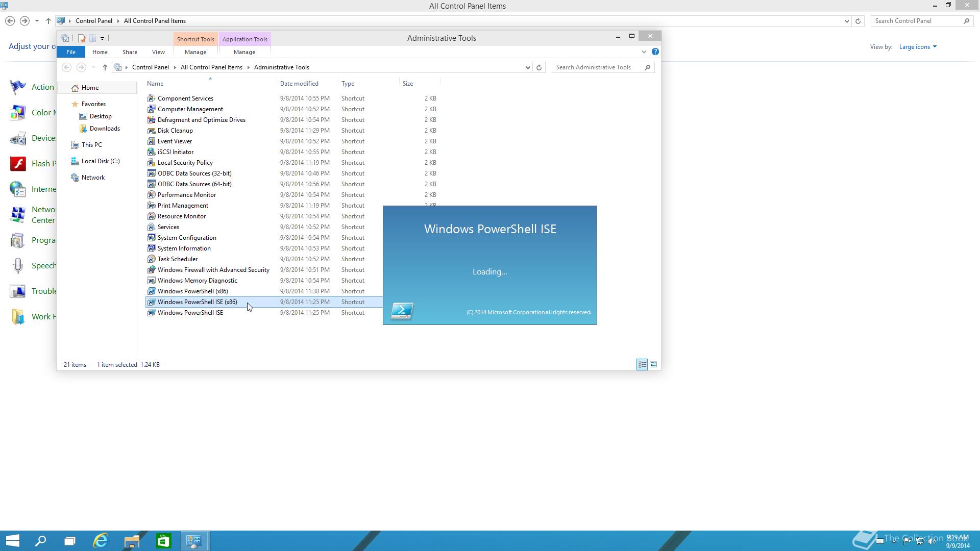Expand the ribbon in Administrative Tools
980x551 pixels.
(x=644, y=52)
